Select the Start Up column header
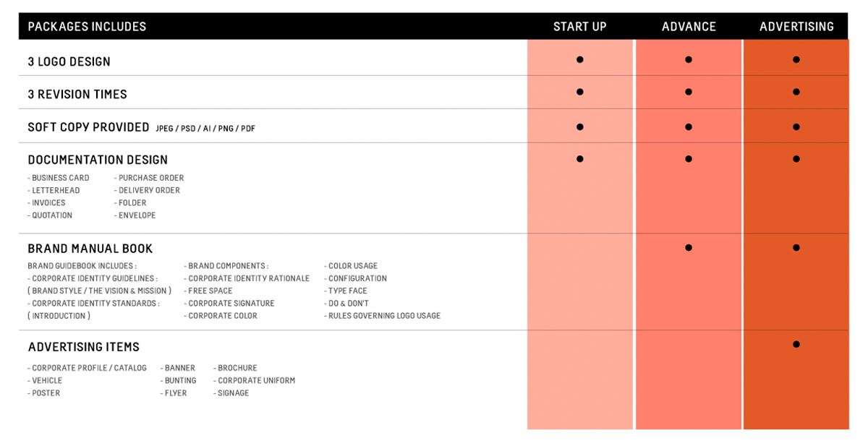Image resolution: width=868 pixels, height=446 pixels. 580,27
